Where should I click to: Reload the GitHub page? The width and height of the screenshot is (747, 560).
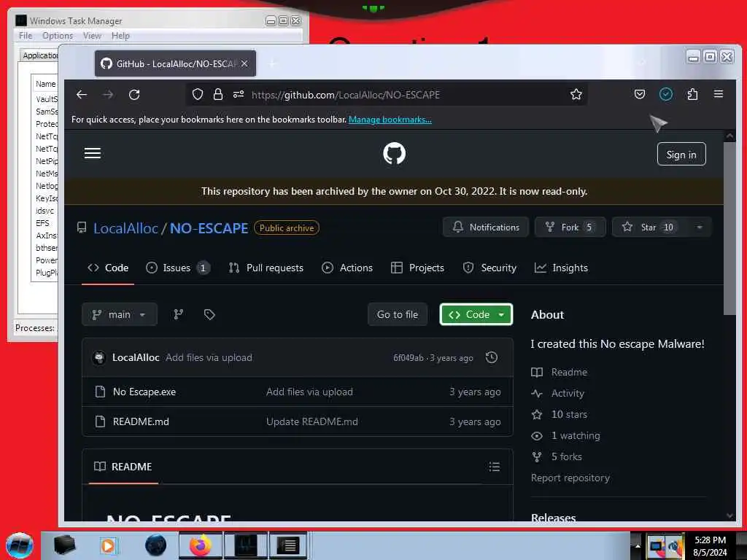click(x=134, y=94)
